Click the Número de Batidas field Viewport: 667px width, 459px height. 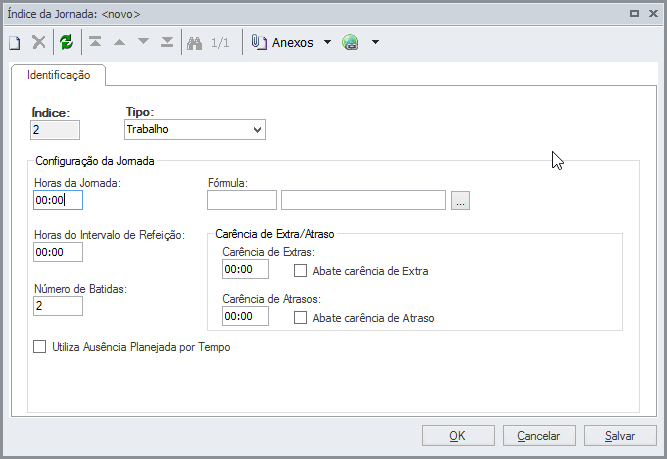[58, 306]
